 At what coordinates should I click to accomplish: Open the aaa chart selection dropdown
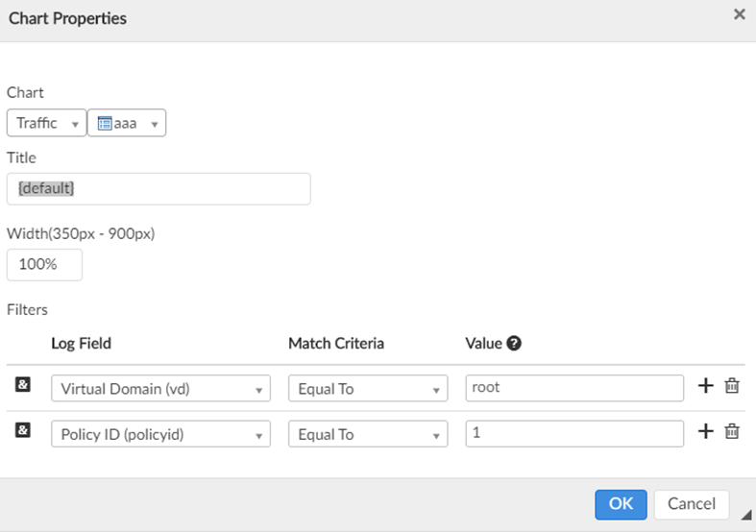click(127, 123)
